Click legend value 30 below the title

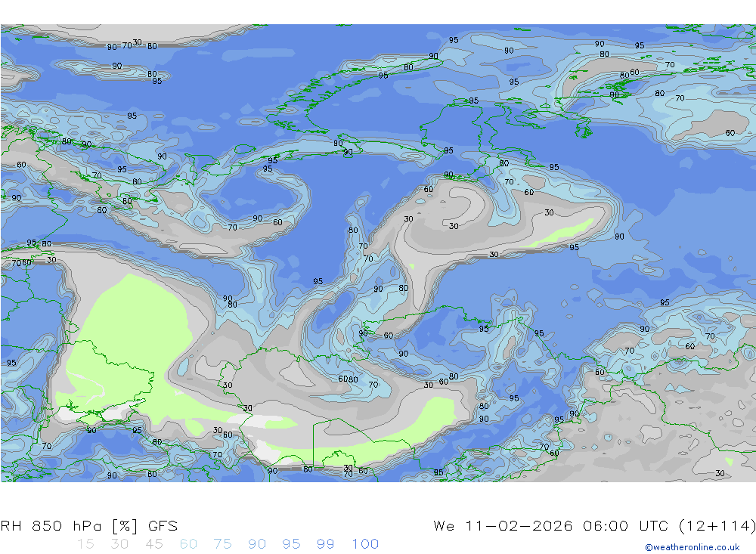tap(119, 544)
